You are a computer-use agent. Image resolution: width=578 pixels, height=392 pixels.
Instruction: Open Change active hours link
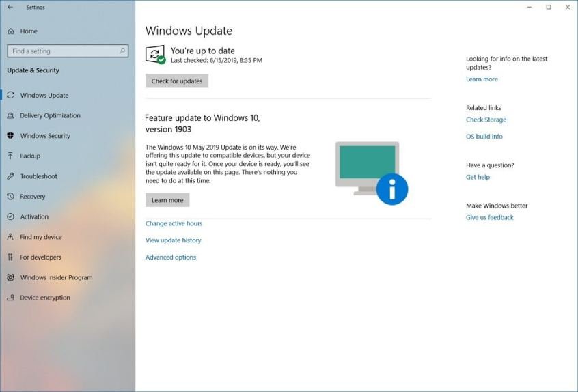click(x=174, y=223)
